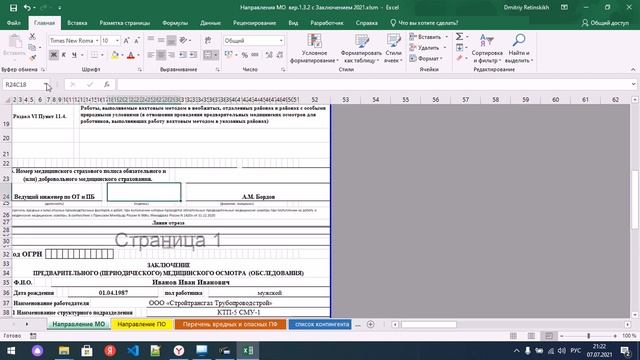
Task: Click Merge and Center cells
Action: 208,55
